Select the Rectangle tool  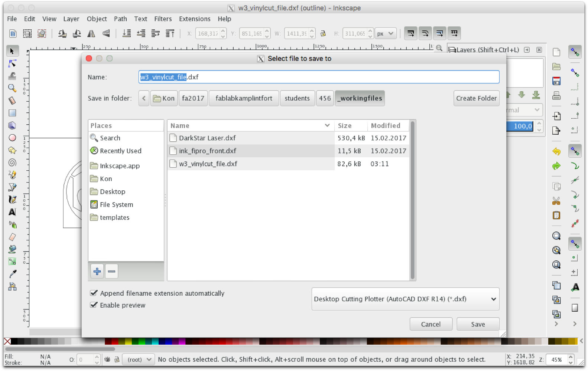[x=12, y=113]
